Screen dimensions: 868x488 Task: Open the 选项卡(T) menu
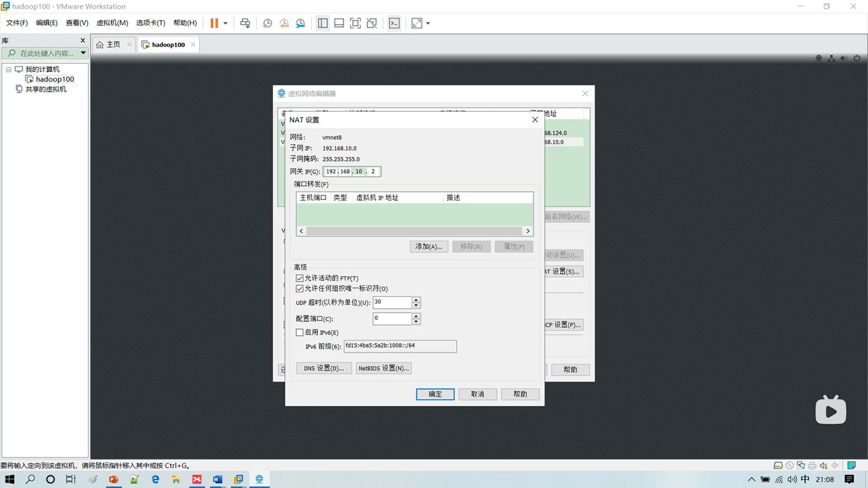click(x=151, y=23)
